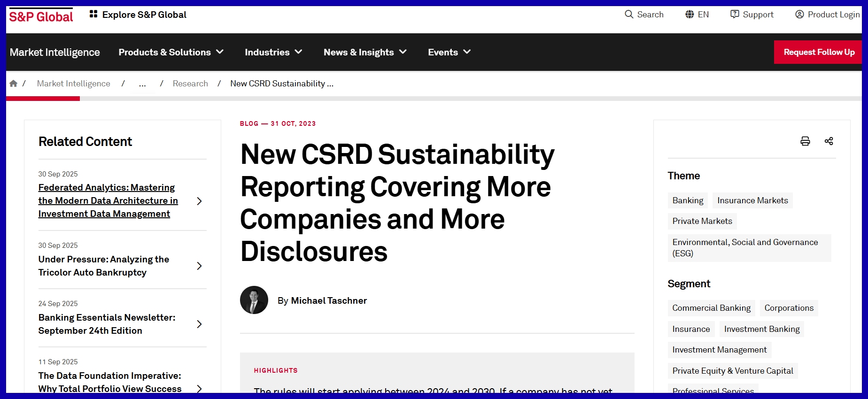Click the share icon
The image size is (868, 399).
pos(829,141)
